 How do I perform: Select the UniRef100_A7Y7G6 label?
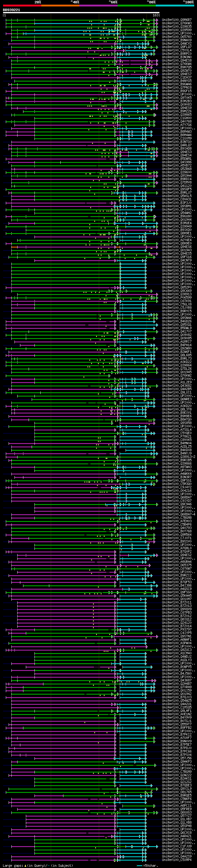click(x=177, y=125)
